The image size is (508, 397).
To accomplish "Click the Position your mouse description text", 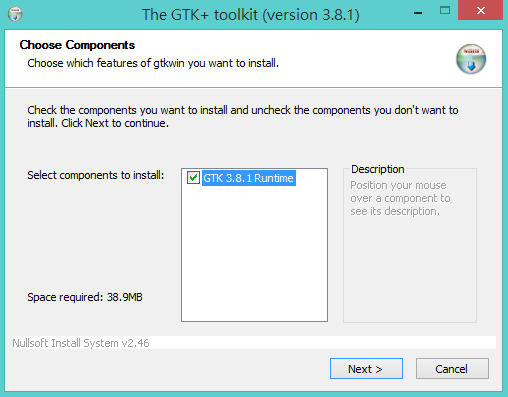I will tap(400, 198).
